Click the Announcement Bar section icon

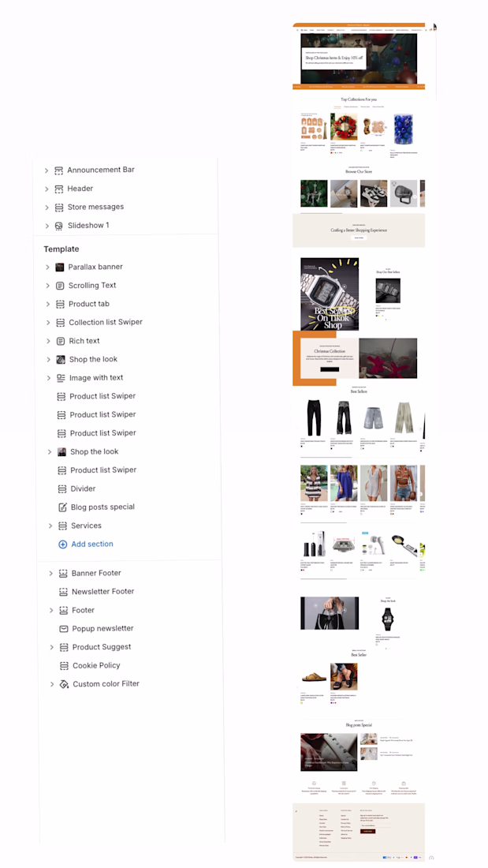click(58, 170)
